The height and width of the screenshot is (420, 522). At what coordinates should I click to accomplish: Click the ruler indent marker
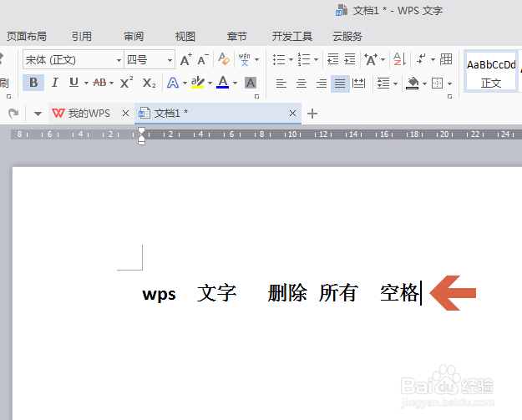coord(141,136)
